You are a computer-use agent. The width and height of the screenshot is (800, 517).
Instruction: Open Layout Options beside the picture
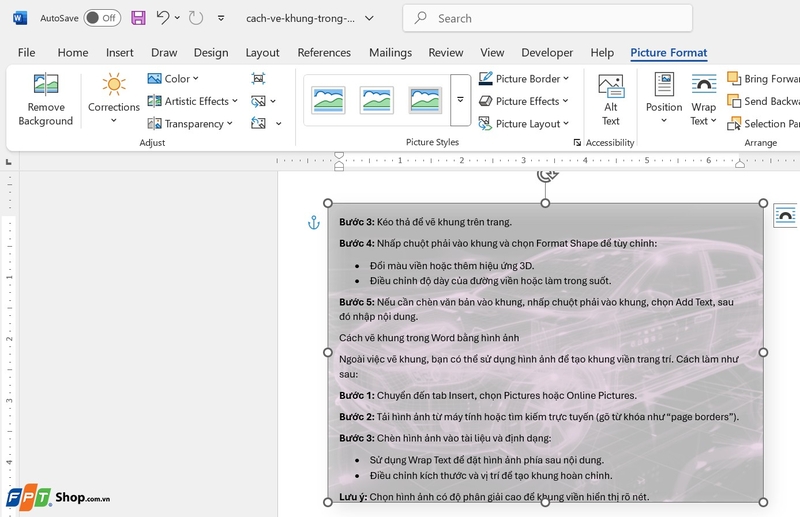pyautogui.click(x=785, y=214)
